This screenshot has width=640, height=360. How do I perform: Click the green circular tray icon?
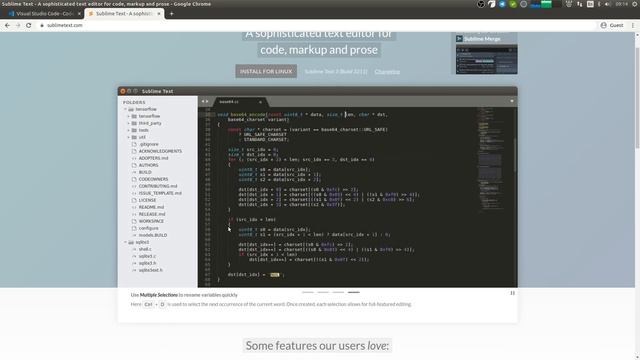pyautogui.click(x=513, y=4)
